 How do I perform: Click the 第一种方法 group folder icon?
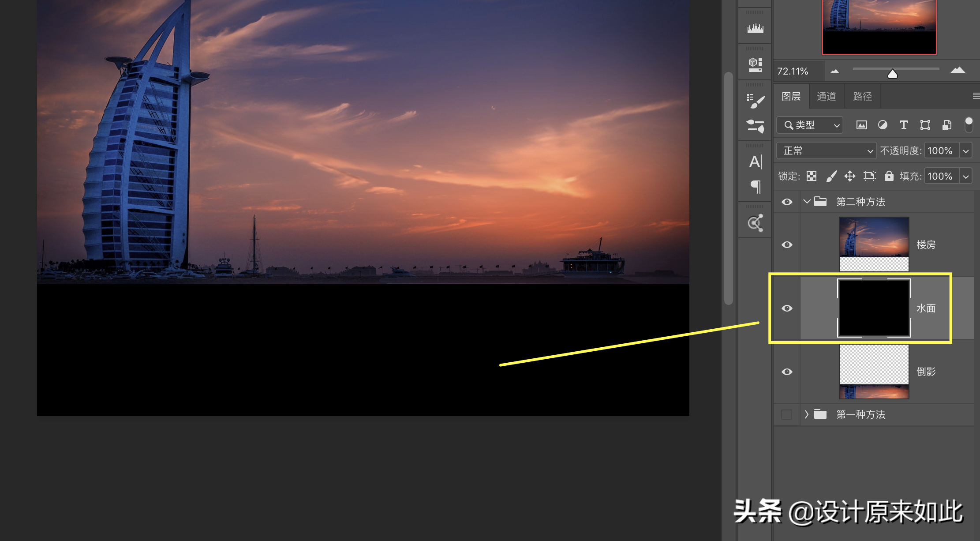(x=820, y=414)
